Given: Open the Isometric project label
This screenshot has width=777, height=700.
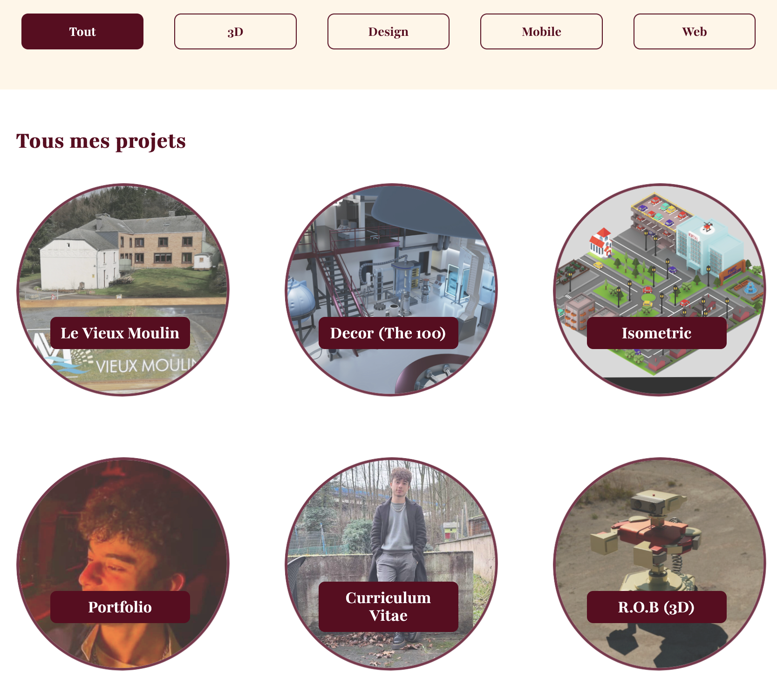Looking at the screenshot, I should click(657, 333).
